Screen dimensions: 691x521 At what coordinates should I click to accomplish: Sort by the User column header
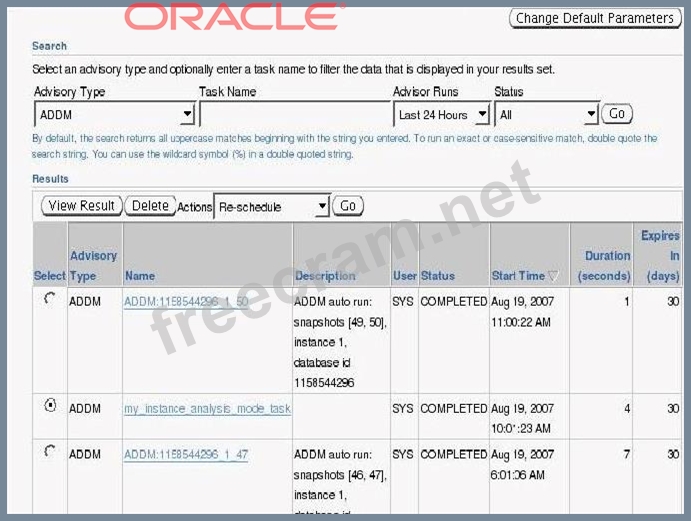[405, 276]
